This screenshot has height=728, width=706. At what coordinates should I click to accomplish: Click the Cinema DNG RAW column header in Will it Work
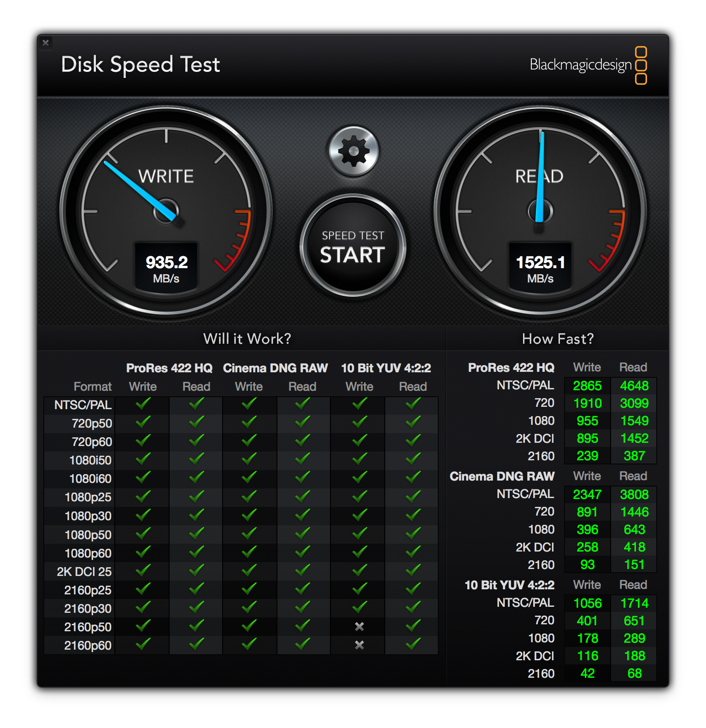(275, 368)
